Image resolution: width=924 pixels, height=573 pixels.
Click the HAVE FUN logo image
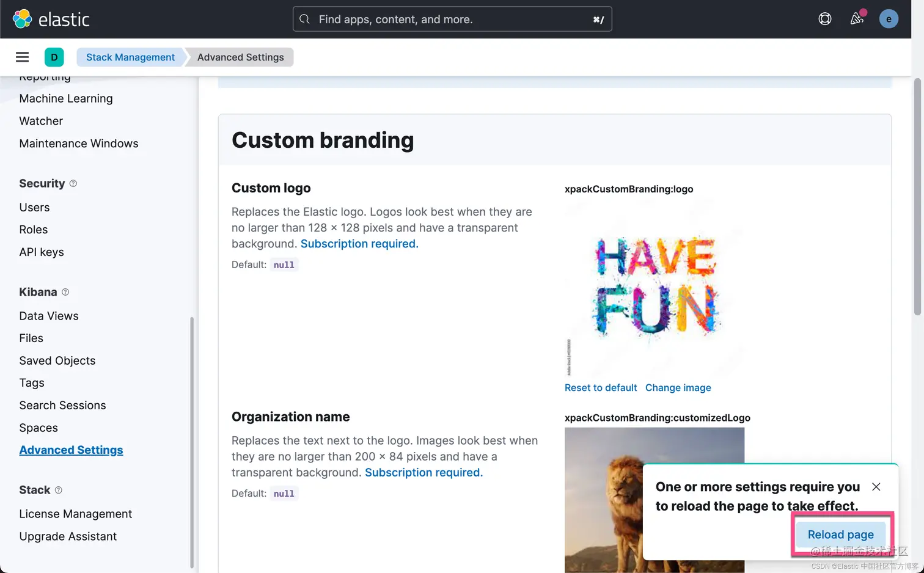(x=654, y=288)
